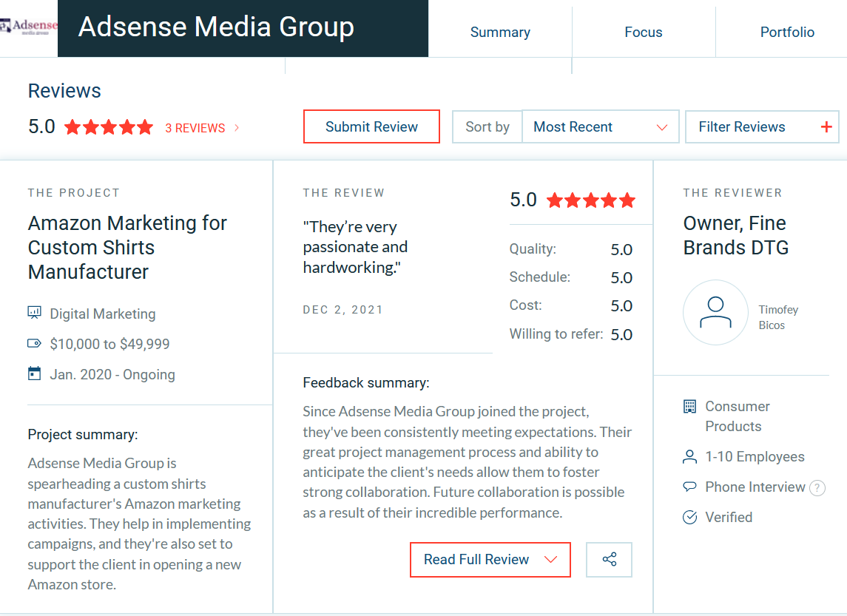
Task: Click the Consumer Products building icon
Action: (x=690, y=406)
